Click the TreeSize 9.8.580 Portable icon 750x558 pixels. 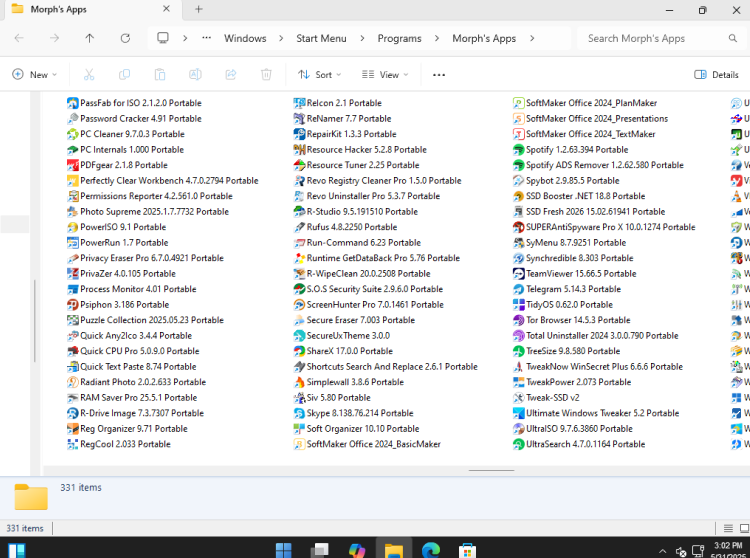518,351
